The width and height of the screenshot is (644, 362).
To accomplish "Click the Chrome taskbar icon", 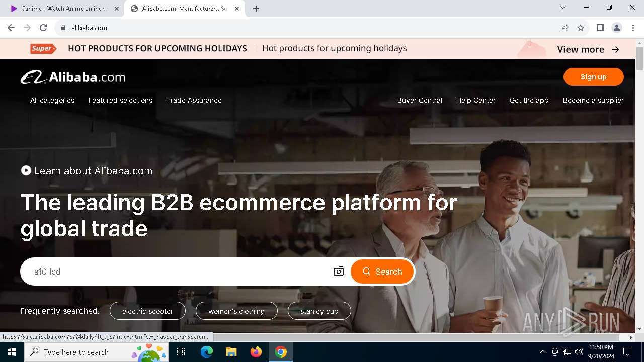I will click(281, 352).
